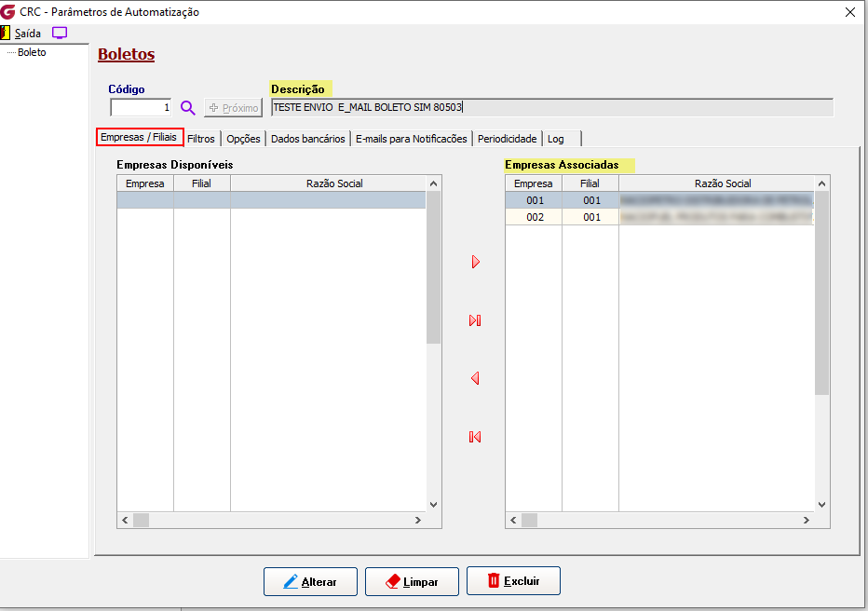Click the Alterar button
Screen dimensions: 868x611
[310, 582]
